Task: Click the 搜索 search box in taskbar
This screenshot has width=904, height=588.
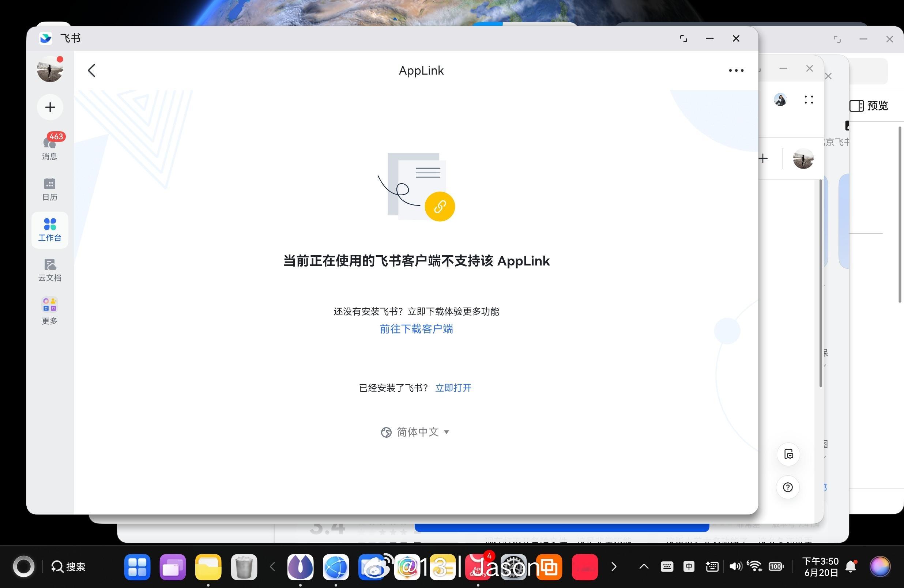Action: (68, 567)
